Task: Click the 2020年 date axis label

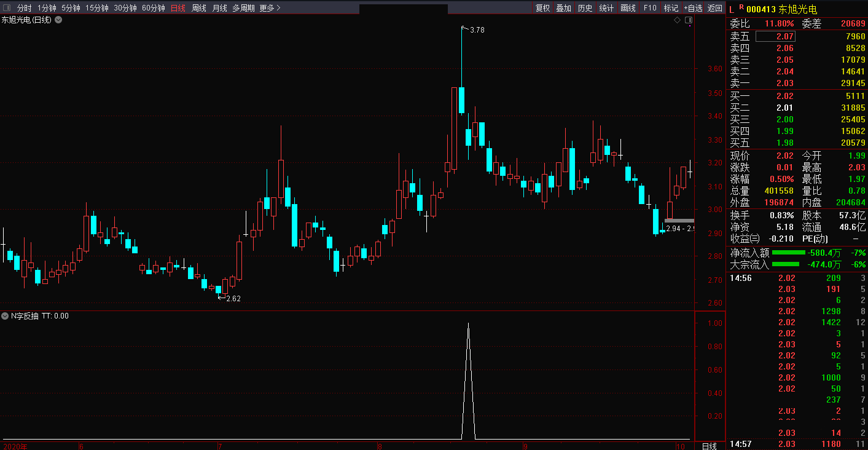Action: [15, 446]
